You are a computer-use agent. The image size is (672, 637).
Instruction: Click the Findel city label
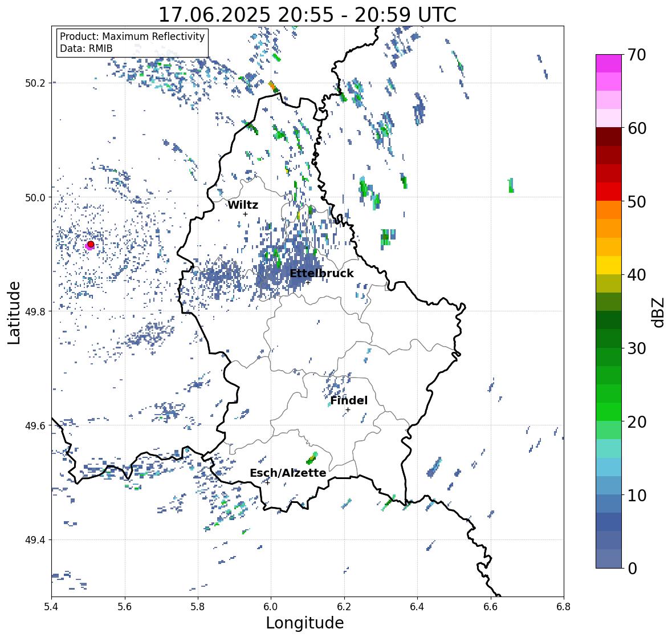coord(349,400)
